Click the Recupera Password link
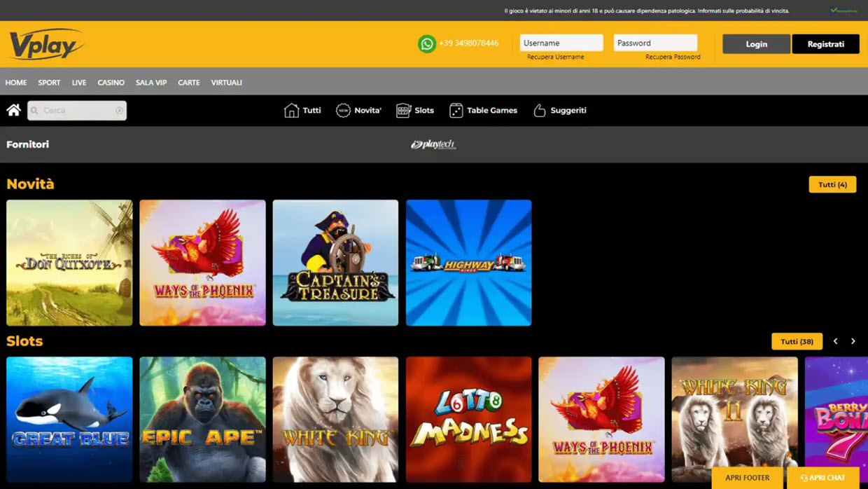 (x=673, y=57)
